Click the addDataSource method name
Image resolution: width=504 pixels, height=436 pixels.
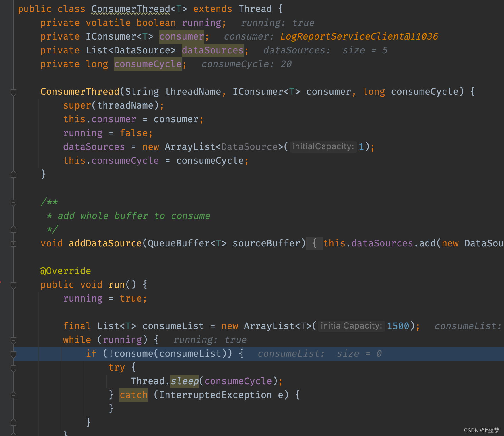105,243
